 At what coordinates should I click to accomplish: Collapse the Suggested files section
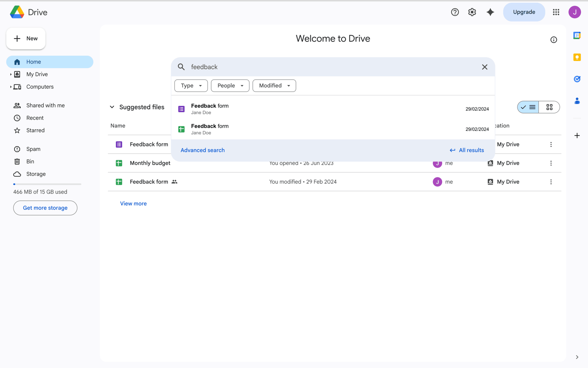pos(112,107)
